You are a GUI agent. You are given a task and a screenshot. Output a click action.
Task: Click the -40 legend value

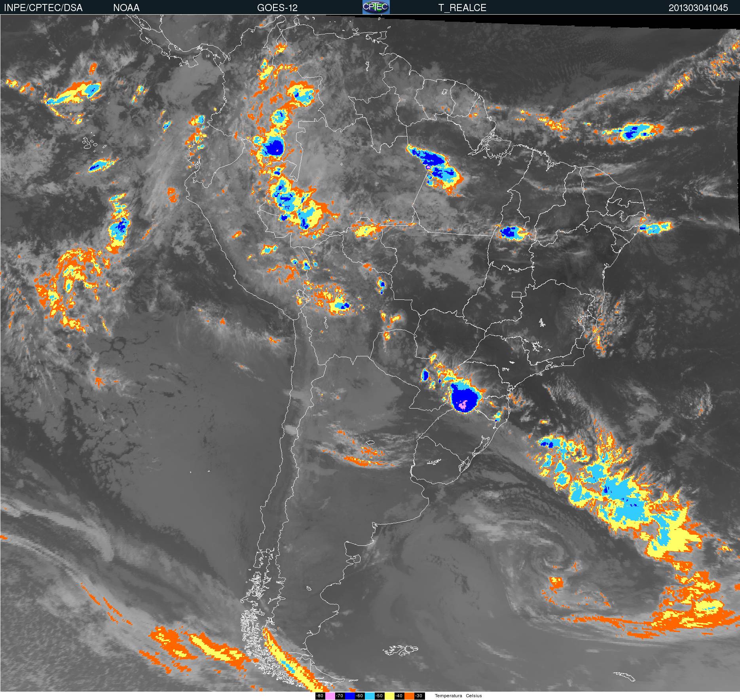(x=399, y=696)
